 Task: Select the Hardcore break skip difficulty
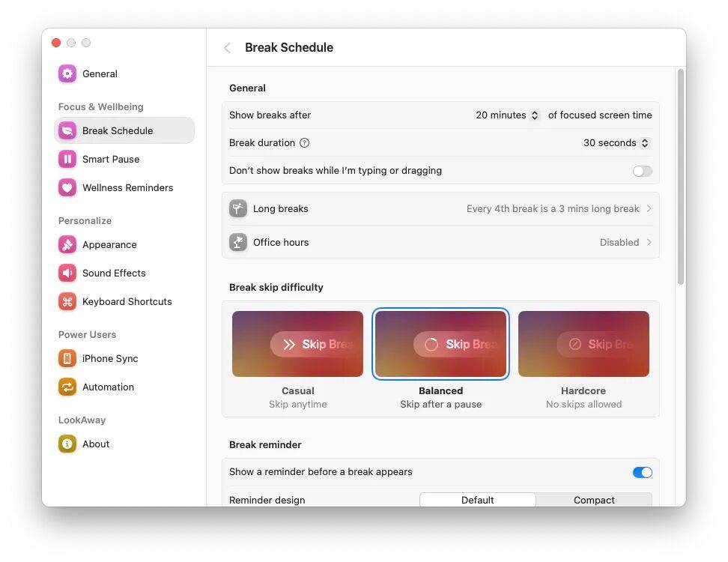pyautogui.click(x=583, y=344)
